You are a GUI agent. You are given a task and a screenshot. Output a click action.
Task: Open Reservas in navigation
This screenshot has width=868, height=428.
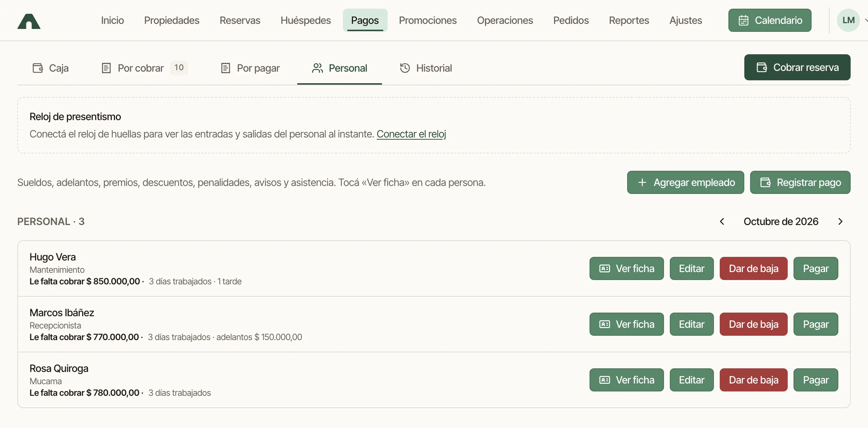click(240, 20)
